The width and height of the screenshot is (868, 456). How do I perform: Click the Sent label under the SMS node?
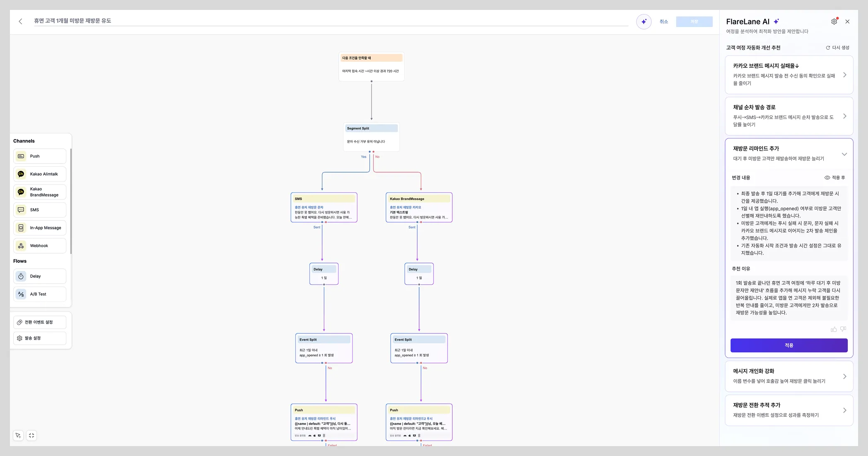click(x=317, y=227)
